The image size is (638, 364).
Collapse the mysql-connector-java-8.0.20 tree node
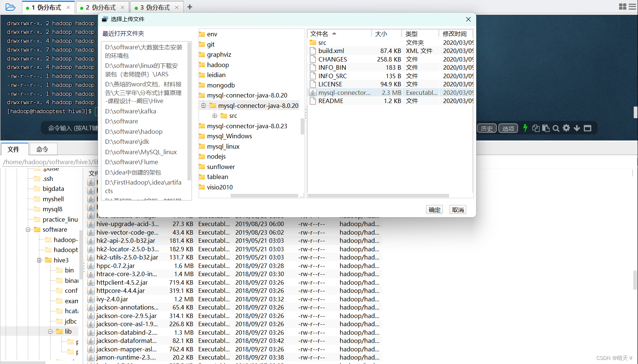pos(203,105)
